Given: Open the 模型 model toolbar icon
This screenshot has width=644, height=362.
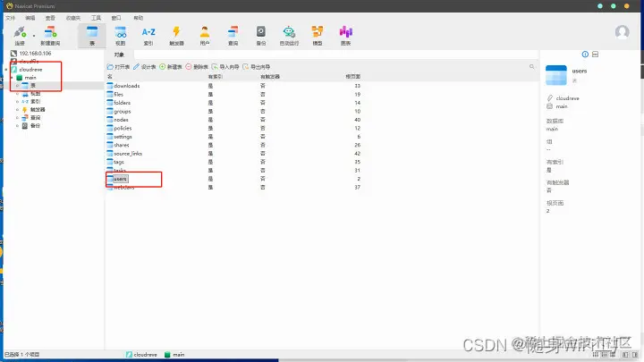Looking at the screenshot, I should 317,36.
